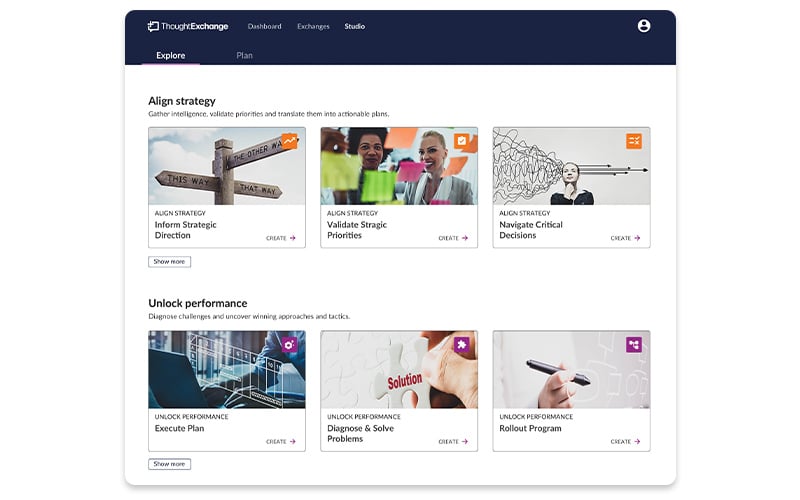
Task: Click the Align strategy section heading
Action: pyautogui.click(x=182, y=101)
